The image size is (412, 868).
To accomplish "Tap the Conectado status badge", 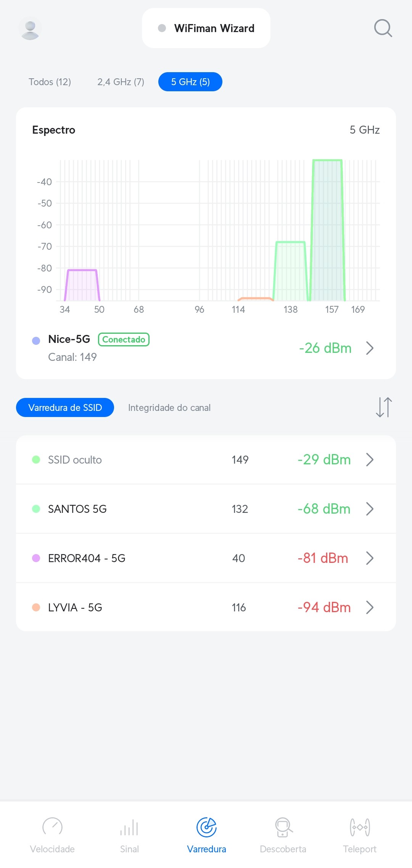I will 124,339.
